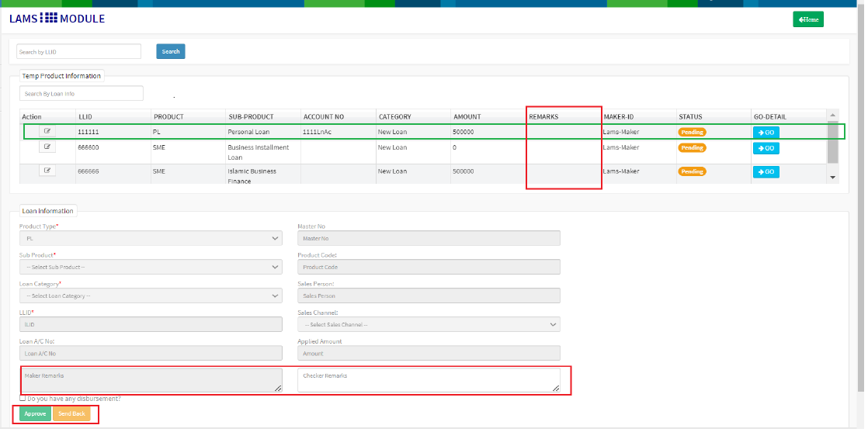
Task: Click edit icon for LLID 111111 row
Action: tap(47, 132)
